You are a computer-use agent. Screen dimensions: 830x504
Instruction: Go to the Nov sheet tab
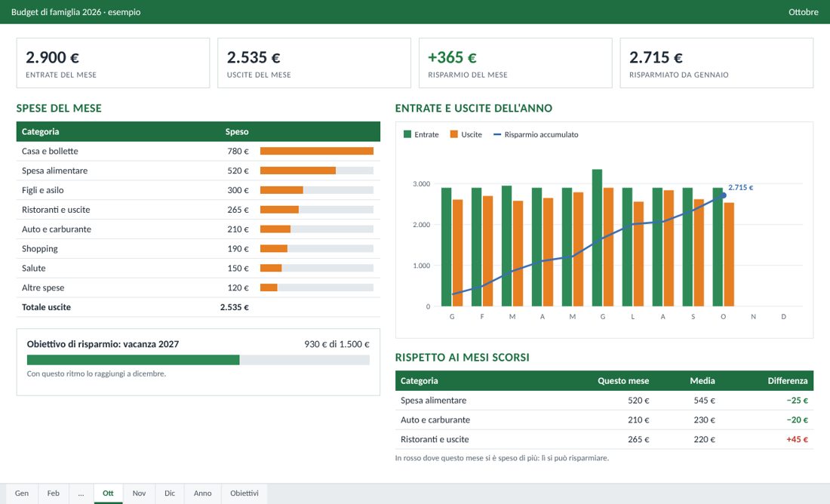tap(140, 493)
